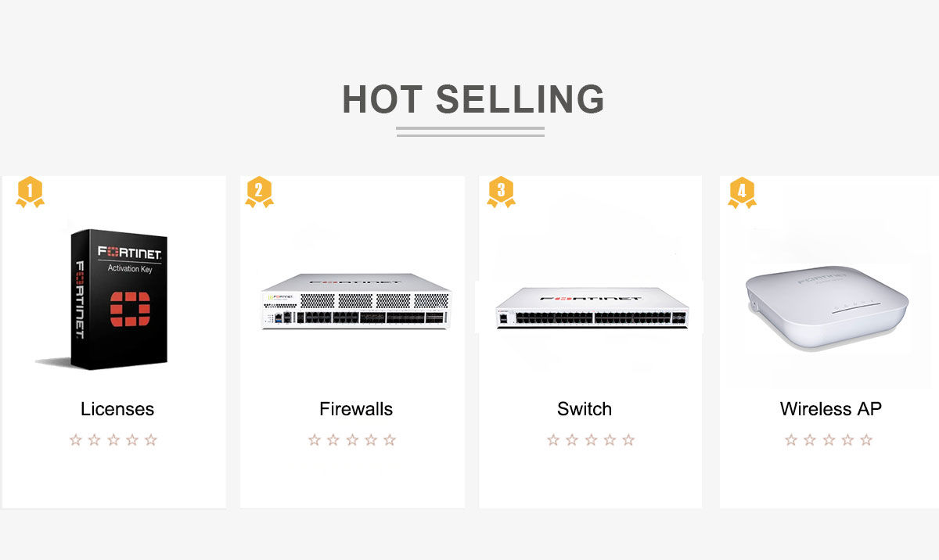Rate Wireless AP with the second star
This screenshot has height=560, width=939.
[810, 440]
